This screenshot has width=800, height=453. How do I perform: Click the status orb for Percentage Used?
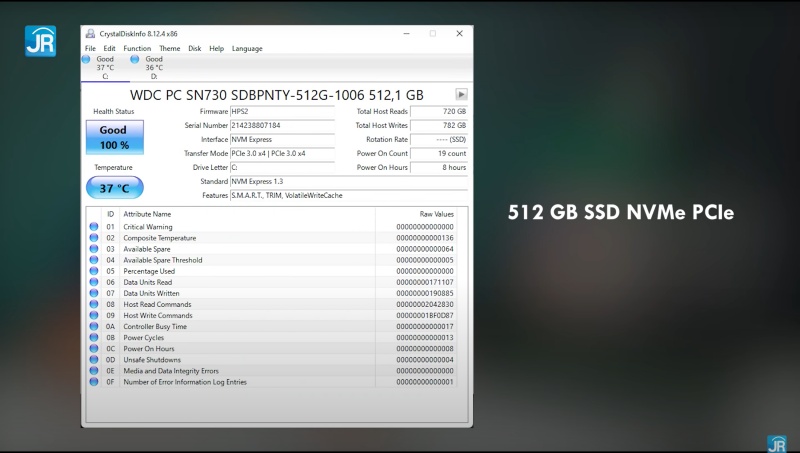click(94, 271)
